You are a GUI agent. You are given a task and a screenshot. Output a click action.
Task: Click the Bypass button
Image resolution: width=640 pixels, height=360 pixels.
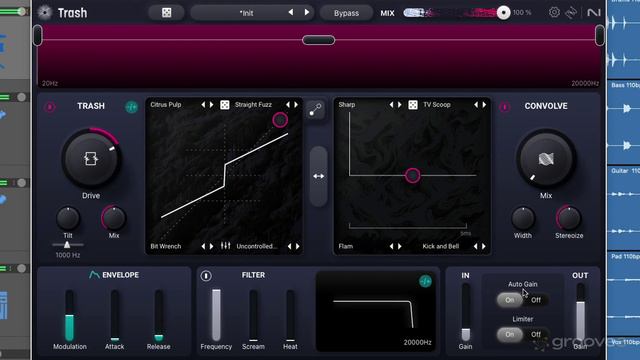tap(346, 13)
